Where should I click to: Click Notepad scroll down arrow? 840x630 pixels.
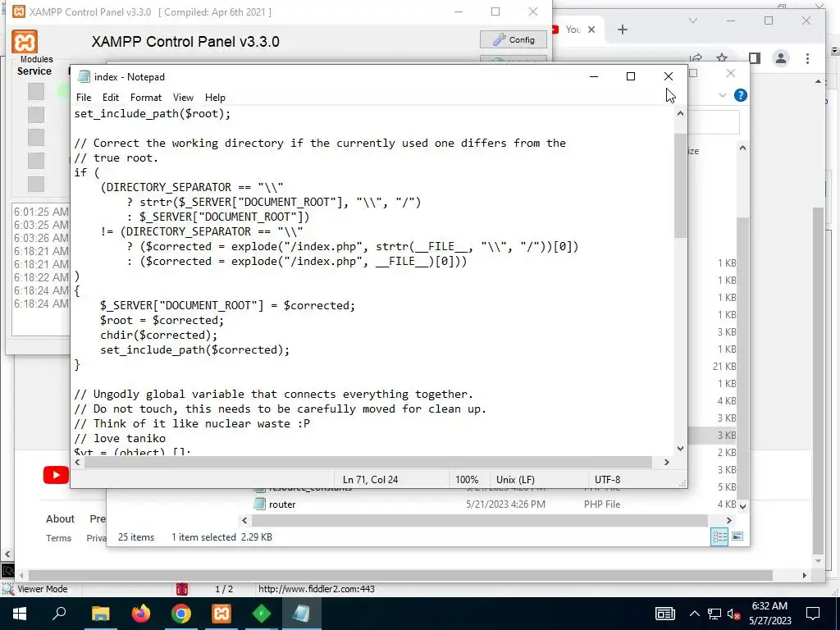680,449
